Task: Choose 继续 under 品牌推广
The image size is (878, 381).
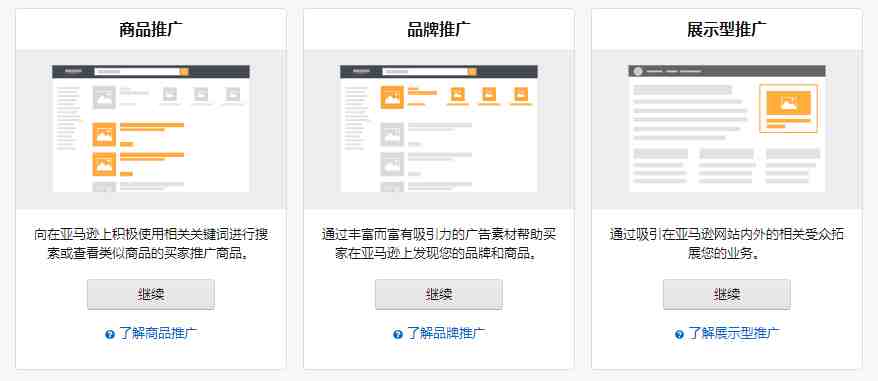Action: coord(438,294)
